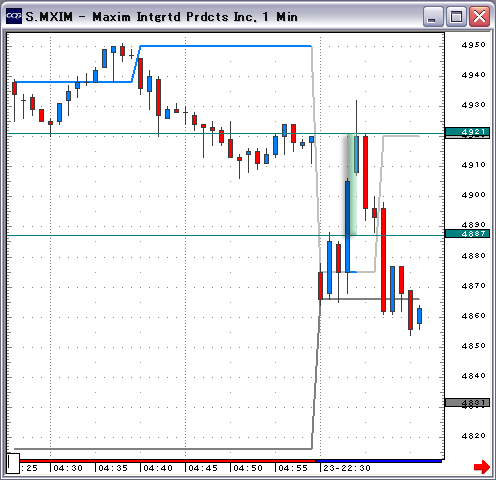Click the 4940 price scale label
The width and height of the screenshot is (496, 480).
pos(473,75)
